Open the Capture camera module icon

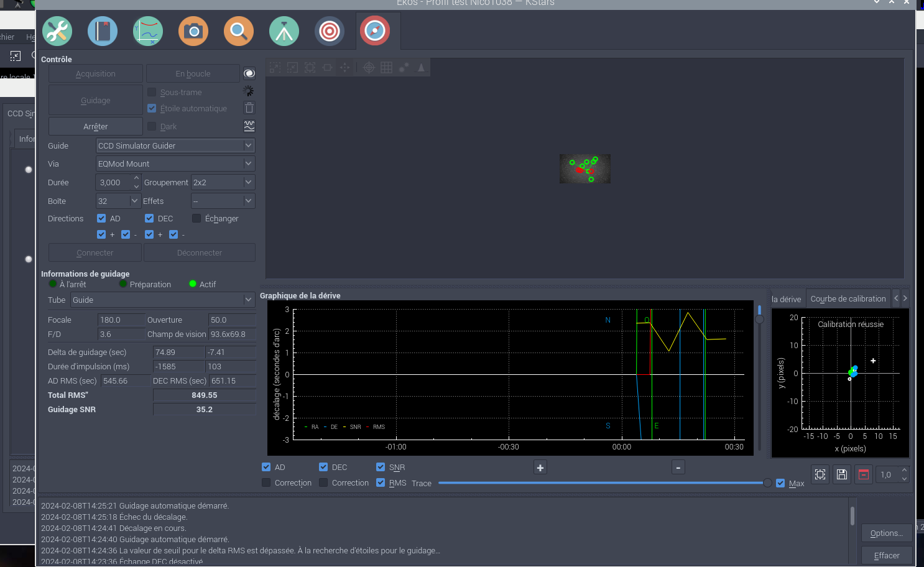193,30
